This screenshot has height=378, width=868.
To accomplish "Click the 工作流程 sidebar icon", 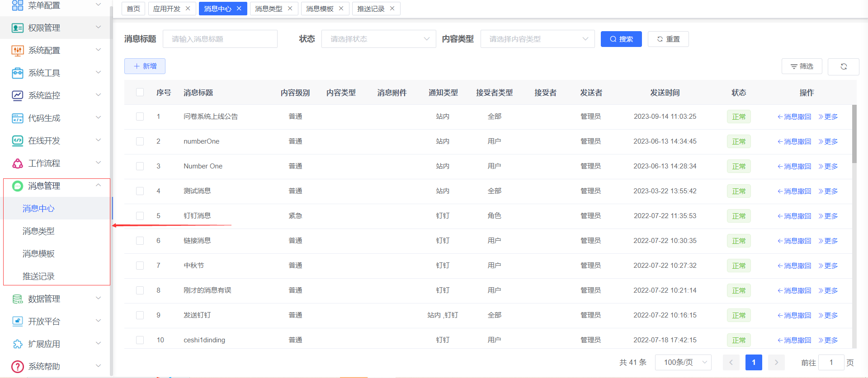I will pos(18,163).
